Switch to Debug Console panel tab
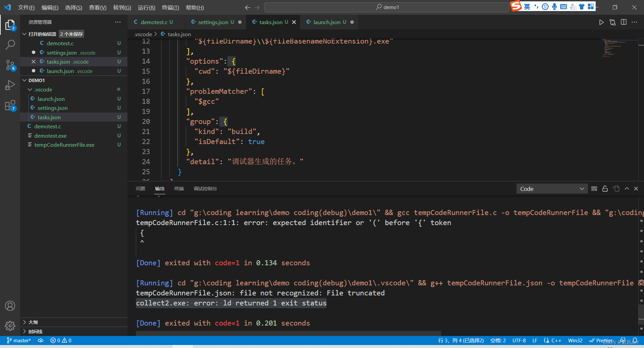Screen dimensions: 644x348 (x=205, y=189)
